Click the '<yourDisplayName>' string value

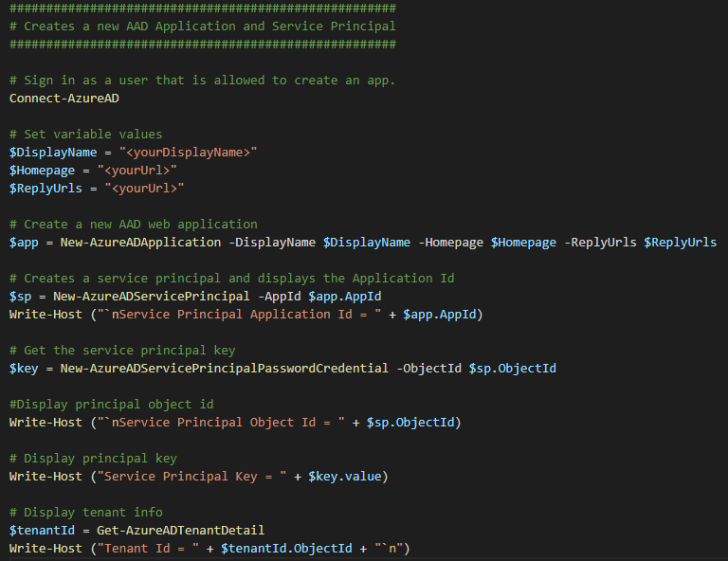(x=188, y=153)
